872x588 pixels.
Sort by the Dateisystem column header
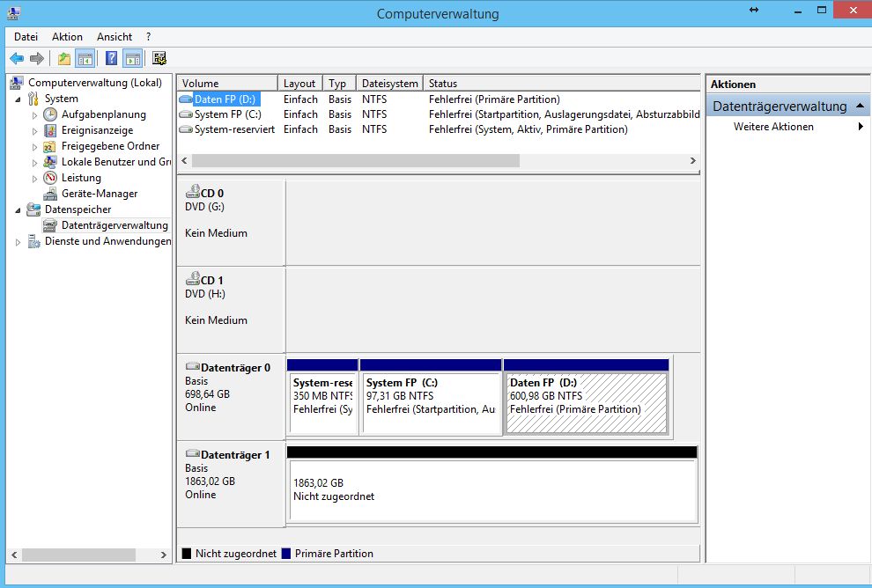click(x=390, y=84)
